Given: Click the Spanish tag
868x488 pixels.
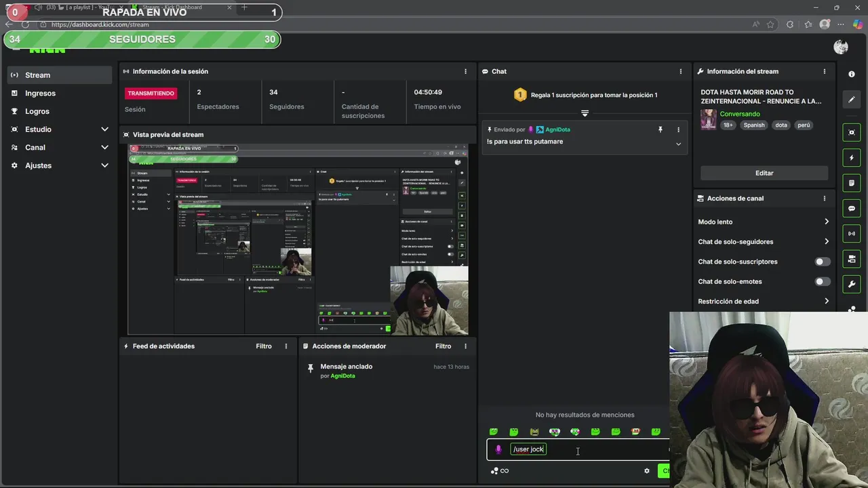Looking at the screenshot, I should point(753,125).
